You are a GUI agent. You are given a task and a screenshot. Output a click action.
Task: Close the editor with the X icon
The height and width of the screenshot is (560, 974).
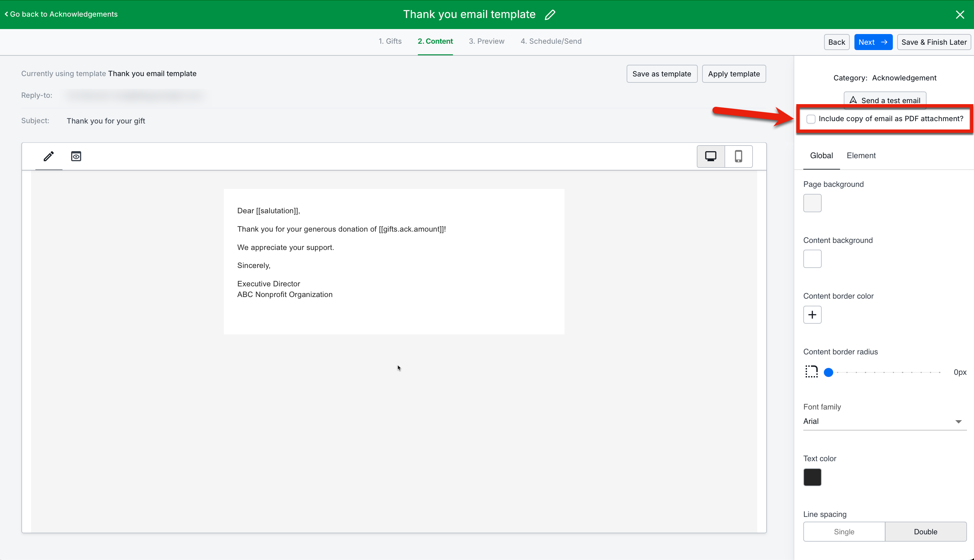point(960,15)
